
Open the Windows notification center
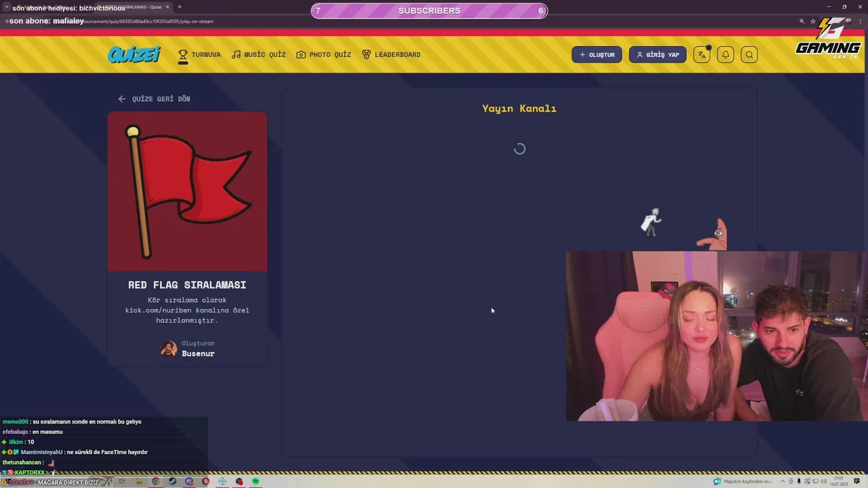coord(857,481)
